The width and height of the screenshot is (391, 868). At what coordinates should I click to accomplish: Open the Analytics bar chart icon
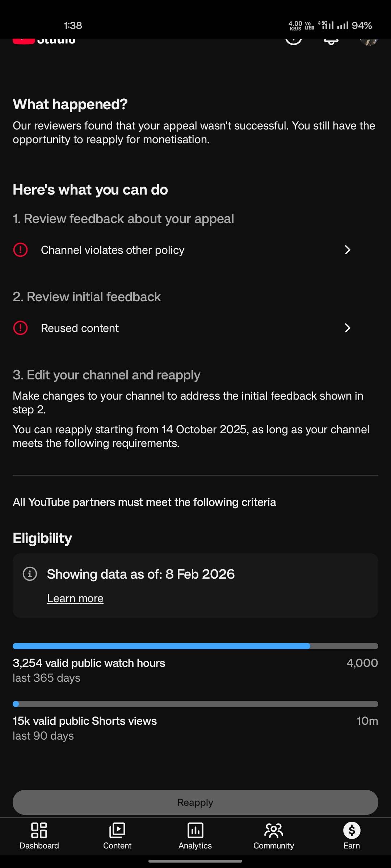click(x=195, y=830)
